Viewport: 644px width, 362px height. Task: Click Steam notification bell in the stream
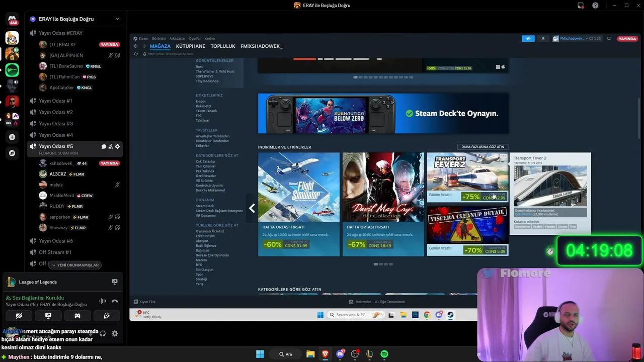click(543, 39)
